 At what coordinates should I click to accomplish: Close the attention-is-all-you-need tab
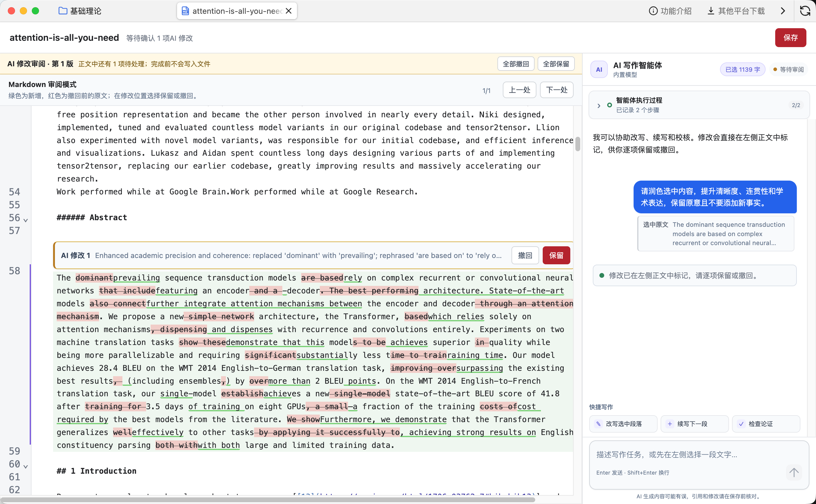click(289, 11)
